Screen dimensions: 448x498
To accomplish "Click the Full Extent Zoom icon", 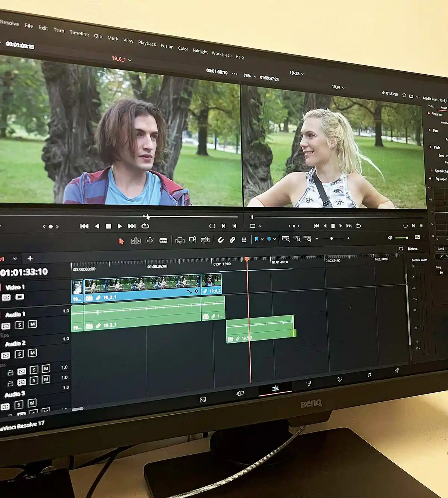I will 308,239.
